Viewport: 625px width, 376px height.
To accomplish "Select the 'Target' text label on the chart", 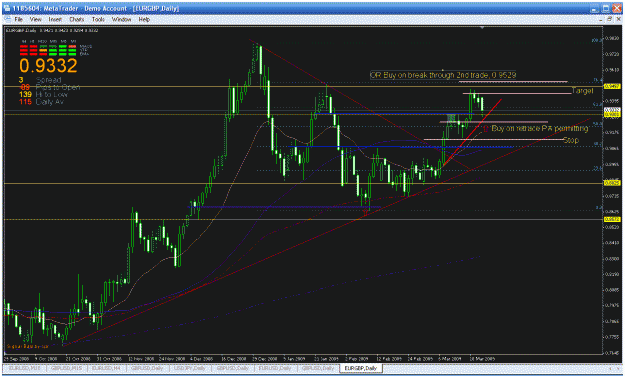I will pos(582,91).
